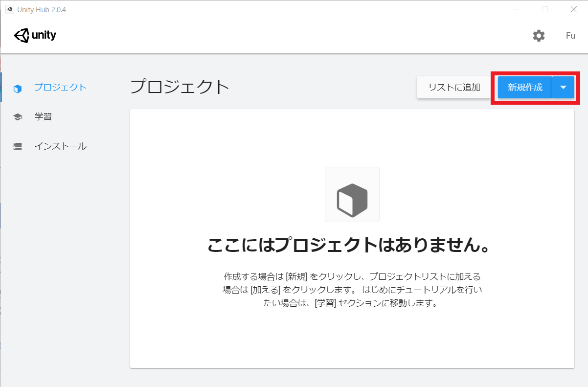Open Unity Hub settings via gear icon
Viewport: 588px width, 387px height.
click(x=539, y=36)
